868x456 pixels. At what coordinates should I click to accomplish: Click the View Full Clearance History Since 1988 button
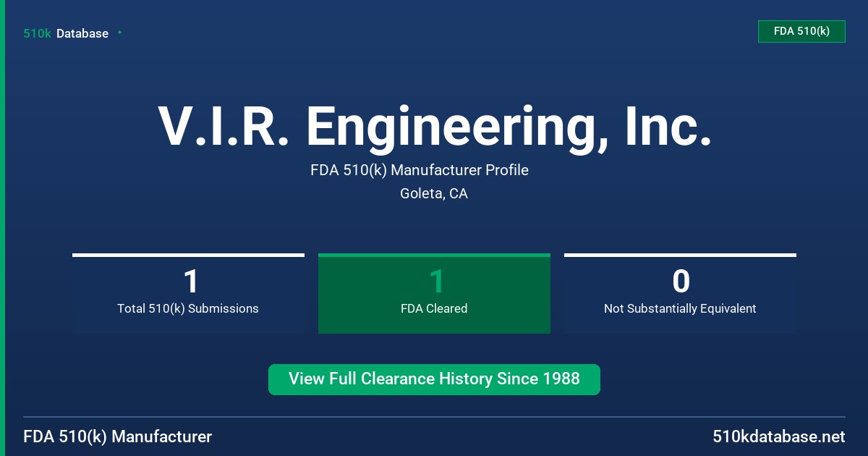(434, 379)
